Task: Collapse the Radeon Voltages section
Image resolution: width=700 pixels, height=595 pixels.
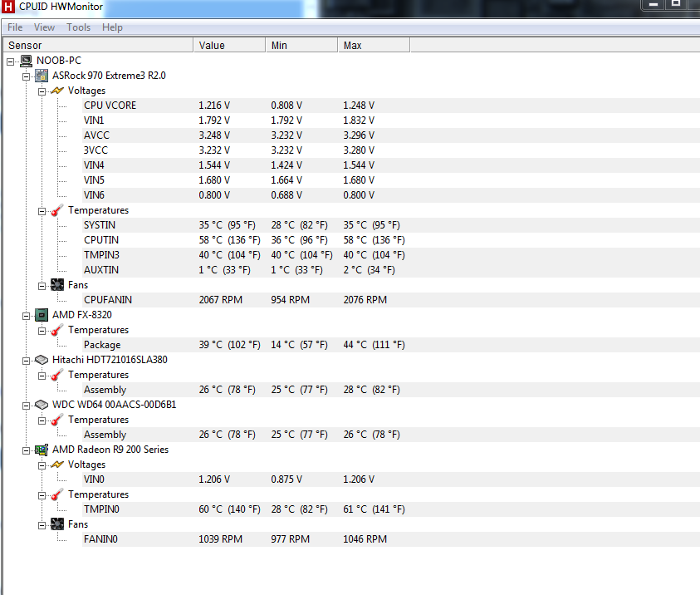Action: [x=42, y=466]
